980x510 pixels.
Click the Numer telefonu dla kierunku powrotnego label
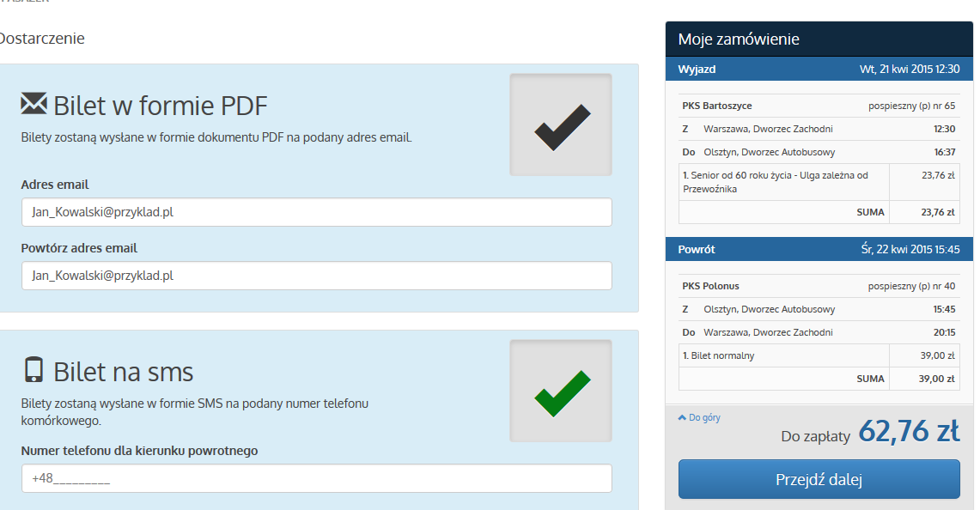pyautogui.click(x=139, y=451)
